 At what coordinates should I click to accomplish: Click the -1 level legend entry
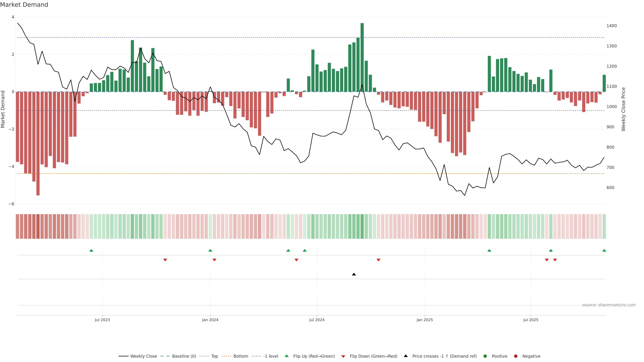click(271, 356)
